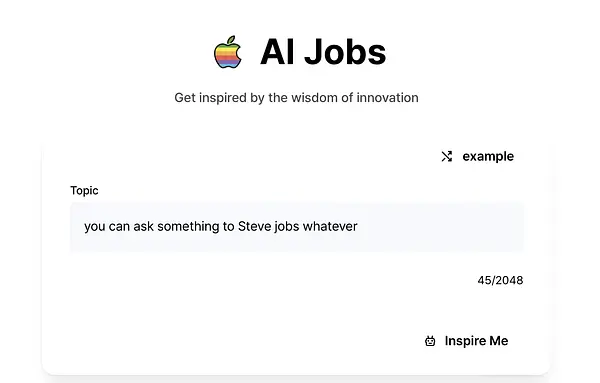Image resolution: width=600 pixels, height=383 pixels.
Task: Place cursor after the word whatever
Action: 358,227
